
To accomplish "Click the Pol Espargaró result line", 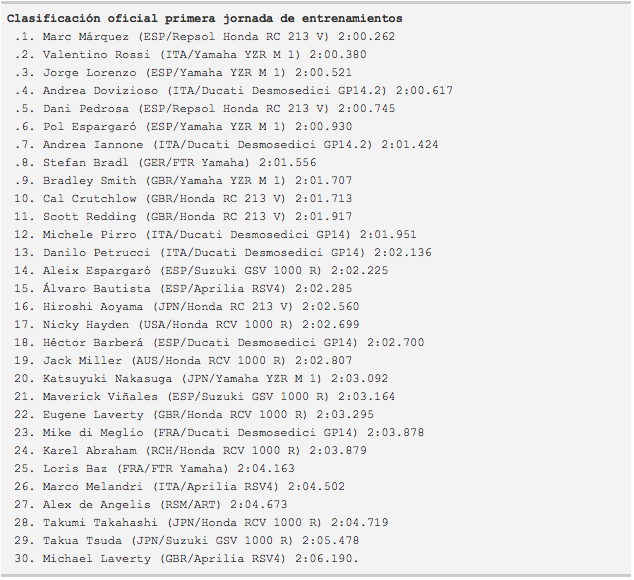I will coord(183,127).
